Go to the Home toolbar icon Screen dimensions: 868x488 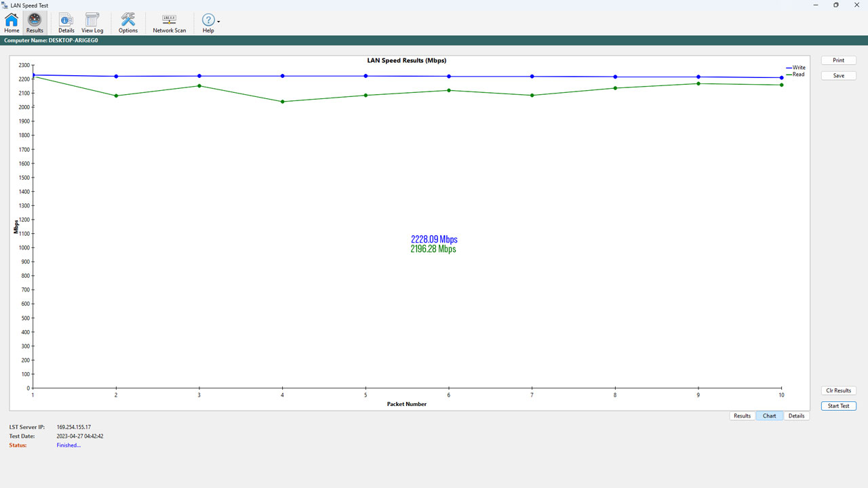pos(12,23)
